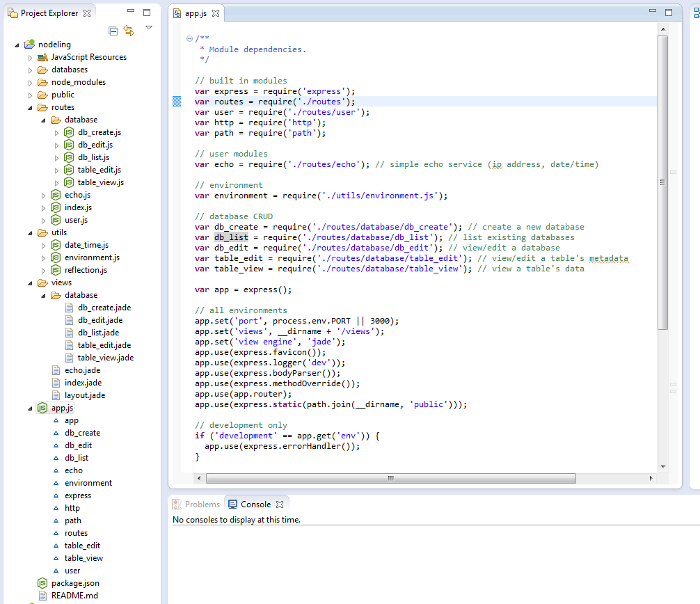This screenshot has height=604, width=700.
Task: Expand the databases folder
Action: (x=30, y=70)
